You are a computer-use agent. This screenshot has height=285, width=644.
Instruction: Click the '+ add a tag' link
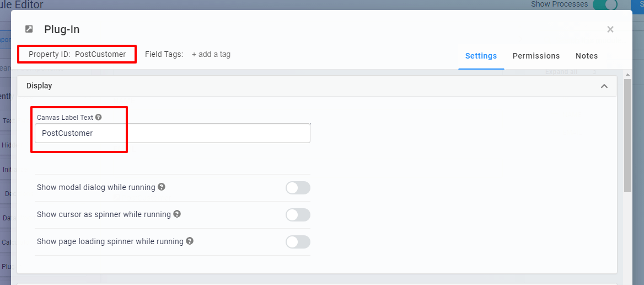click(211, 54)
